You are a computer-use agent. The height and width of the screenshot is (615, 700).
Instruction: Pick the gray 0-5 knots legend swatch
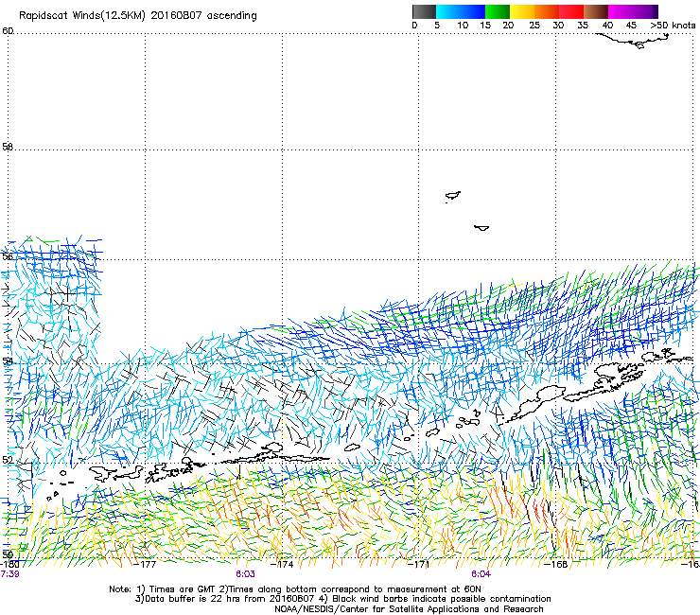point(424,11)
